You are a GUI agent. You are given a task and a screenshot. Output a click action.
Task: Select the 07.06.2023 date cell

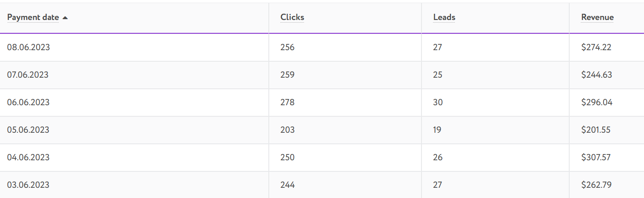click(x=28, y=75)
